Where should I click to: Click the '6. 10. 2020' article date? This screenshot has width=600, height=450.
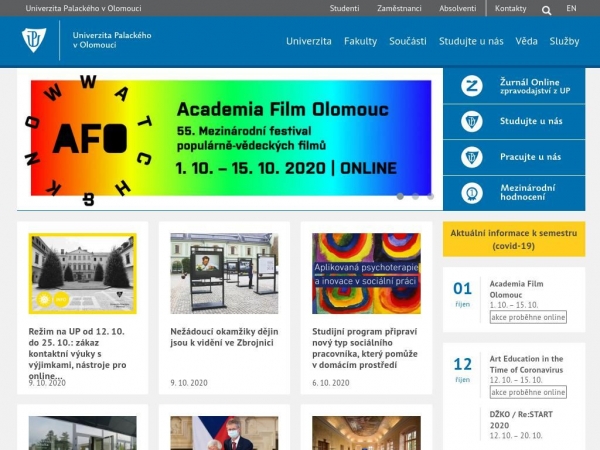[x=331, y=383]
